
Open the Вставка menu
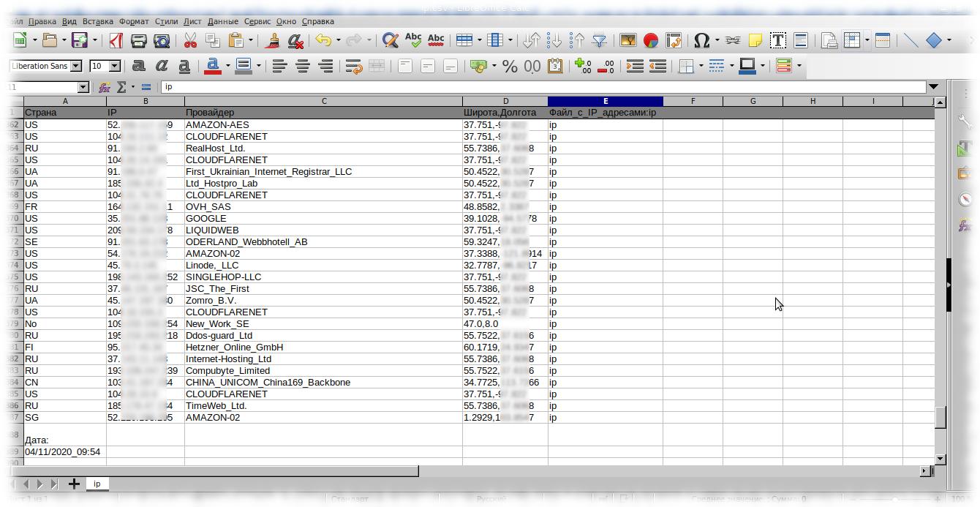click(98, 21)
